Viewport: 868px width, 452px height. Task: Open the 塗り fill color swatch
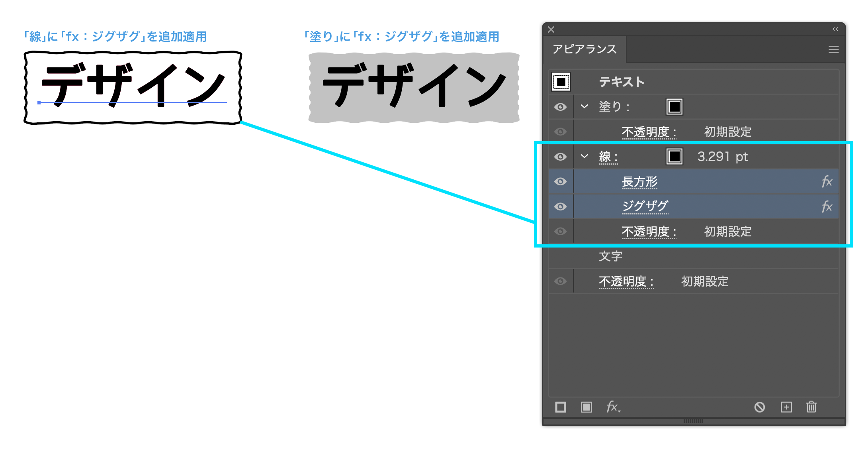674,106
